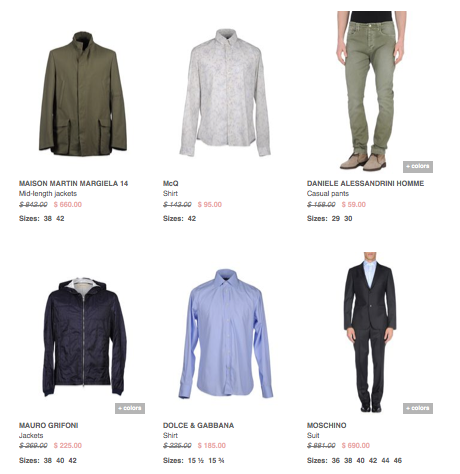Screen dimensions: 460x474
Task: Select size 29 for the casual pants
Action: tap(336, 218)
